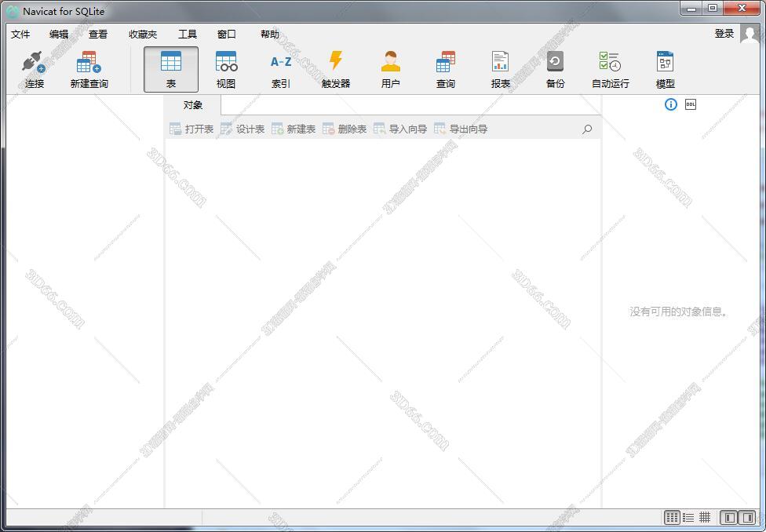Viewport: 766px width, 532px height.
Task: Switch to detail view in status bar
Action: point(705,517)
